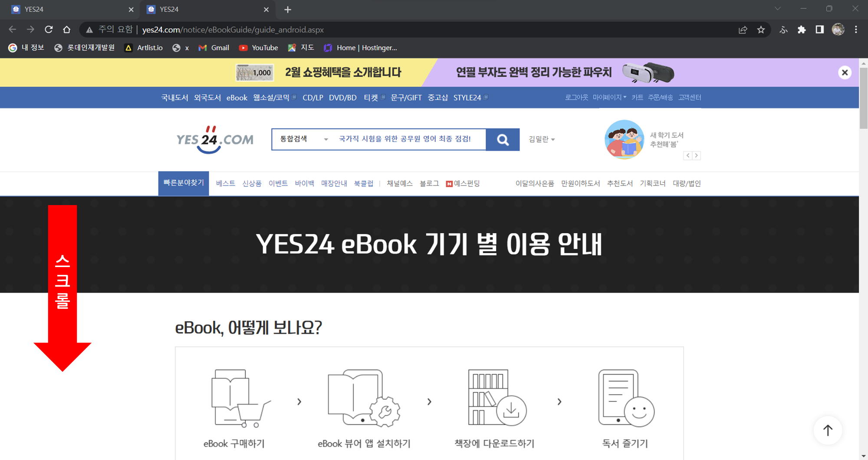
Task: Close the top promotional banner
Action: [845, 72]
